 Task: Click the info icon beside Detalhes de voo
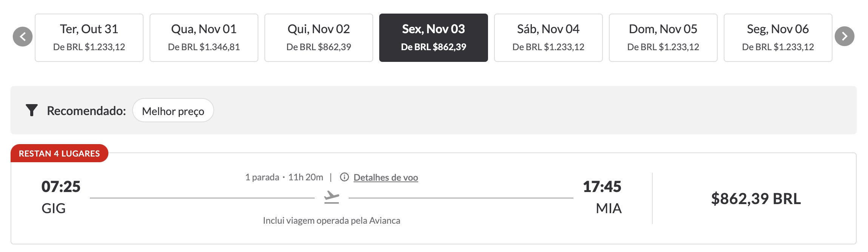pos(344,177)
